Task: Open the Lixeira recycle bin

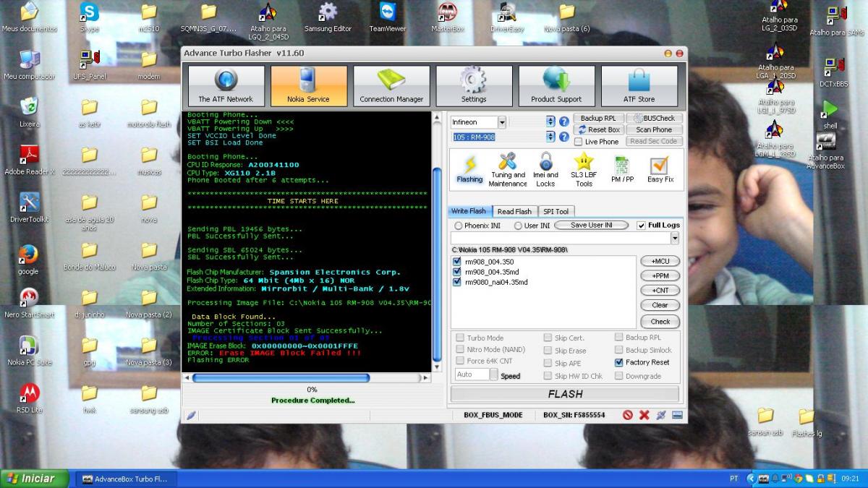Action: [30, 113]
